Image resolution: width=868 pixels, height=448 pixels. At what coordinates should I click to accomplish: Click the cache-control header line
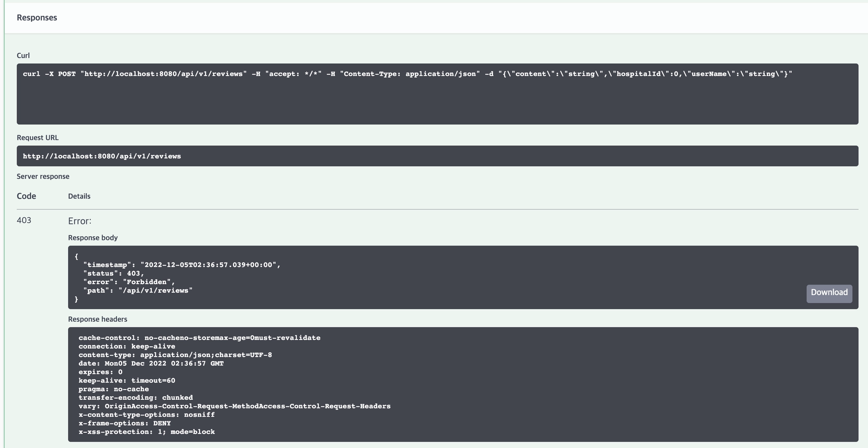[199, 338]
